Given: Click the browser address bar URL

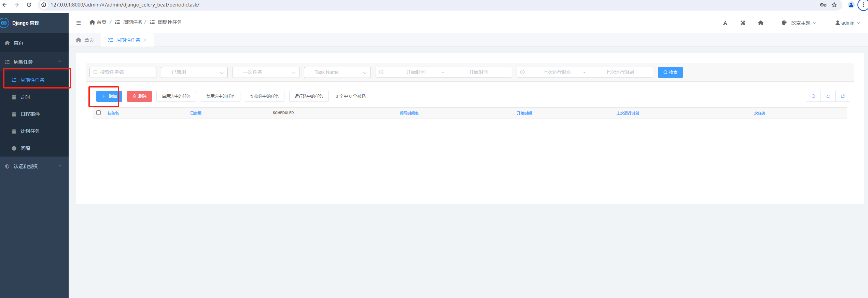Looking at the screenshot, I should pos(125,5).
